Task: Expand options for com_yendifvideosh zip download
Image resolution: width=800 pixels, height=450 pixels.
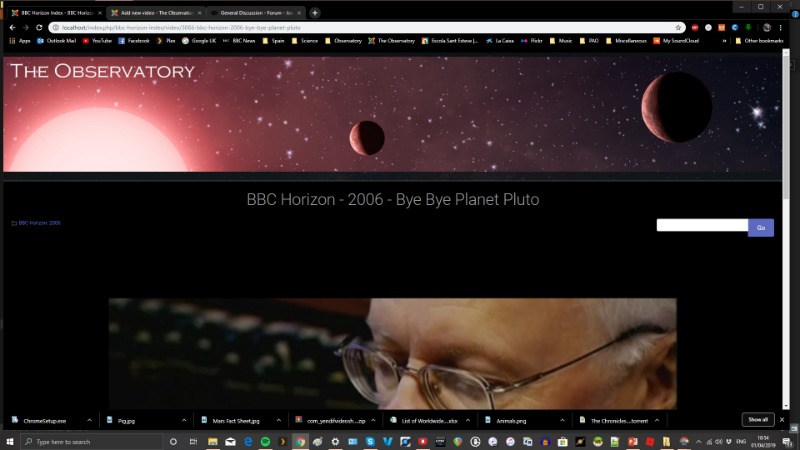Action: [373, 420]
